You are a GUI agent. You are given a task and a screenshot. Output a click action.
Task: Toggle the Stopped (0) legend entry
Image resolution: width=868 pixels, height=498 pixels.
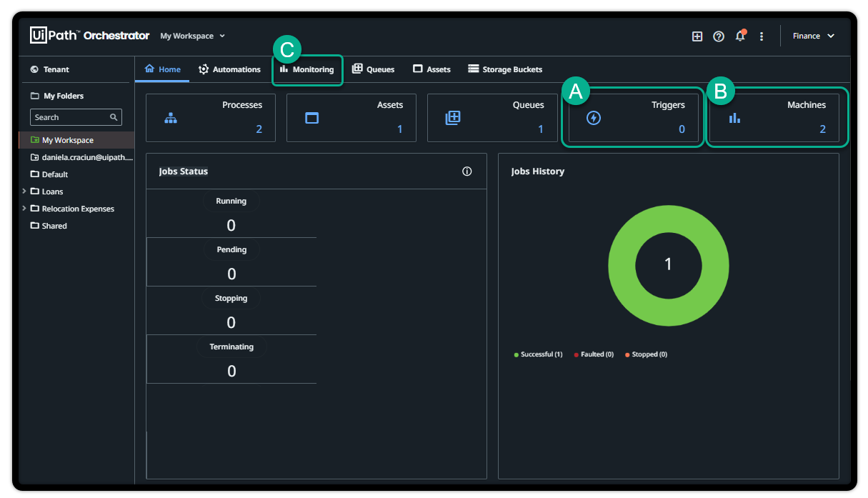[646, 354]
